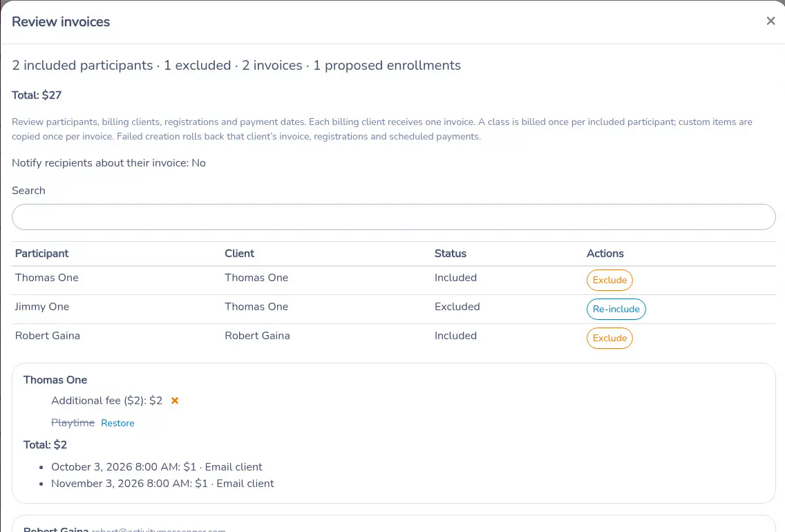Select the Search label
This screenshot has width=785, height=532.
point(28,190)
